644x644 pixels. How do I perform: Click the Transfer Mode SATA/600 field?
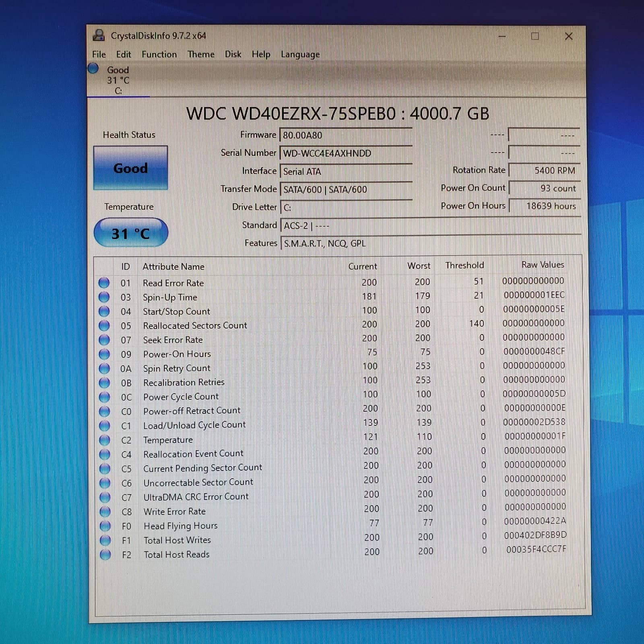[x=346, y=190]
